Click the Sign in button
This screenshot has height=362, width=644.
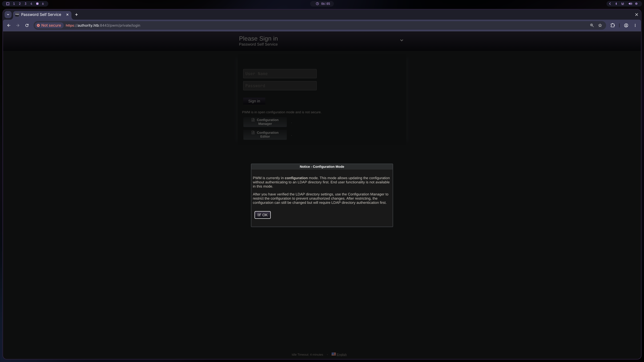pos(254,101)
